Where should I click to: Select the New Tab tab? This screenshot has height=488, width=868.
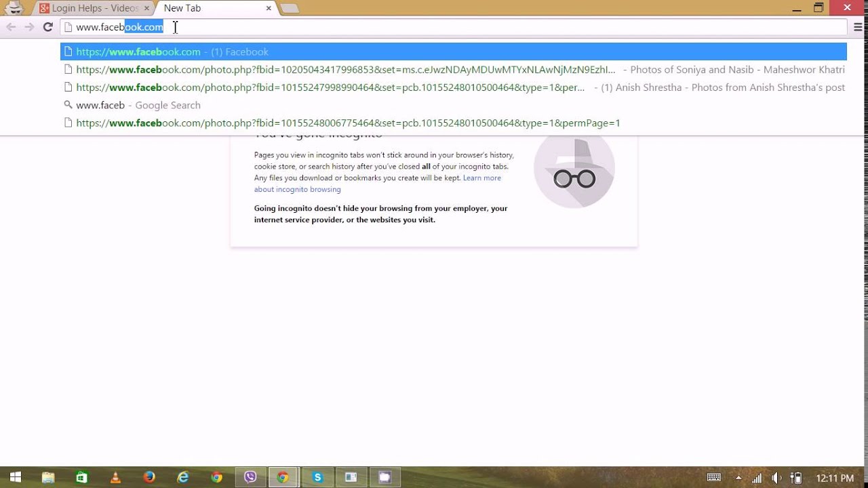click(x=213, y=8)
